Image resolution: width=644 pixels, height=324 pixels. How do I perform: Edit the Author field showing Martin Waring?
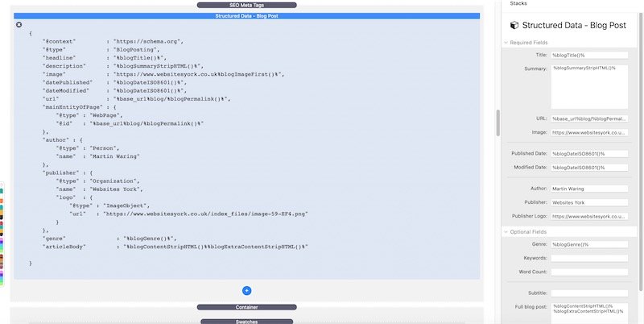click(x=589, y=189)
